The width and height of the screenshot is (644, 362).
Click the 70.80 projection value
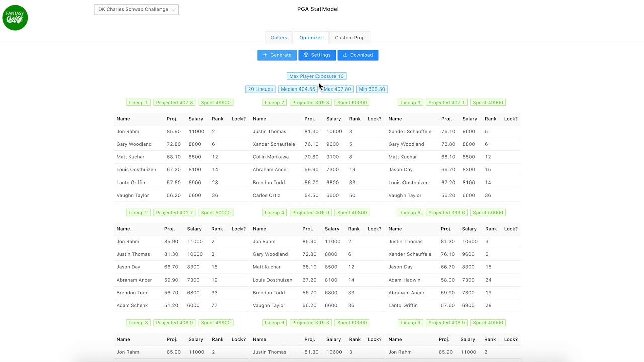pyautogui.click(x=311, y=157)
